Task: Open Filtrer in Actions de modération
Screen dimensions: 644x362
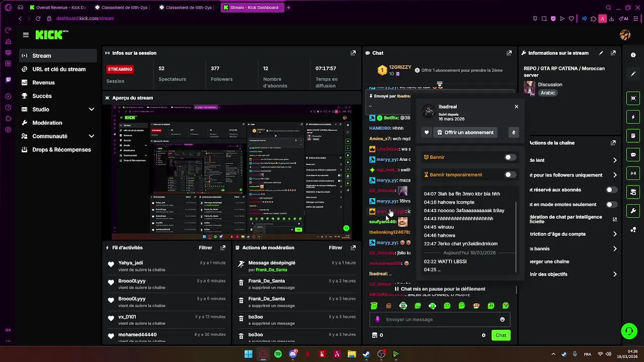Action: click(336, 247)
